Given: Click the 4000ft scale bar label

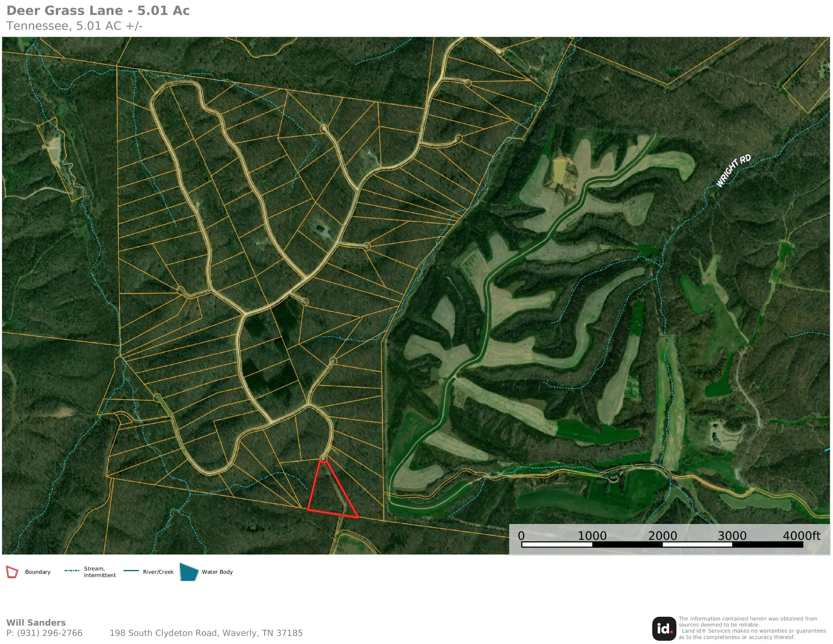Looking at the screenshot, I should coord(802,535).
